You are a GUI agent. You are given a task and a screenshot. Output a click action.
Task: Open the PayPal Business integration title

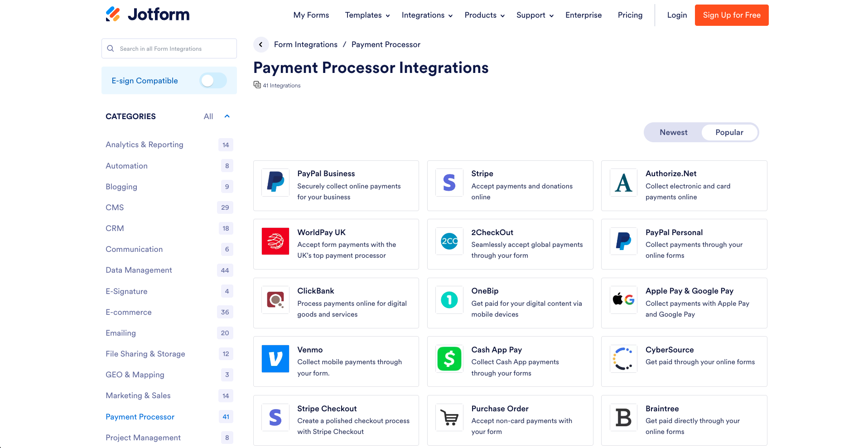click(326, 173)
